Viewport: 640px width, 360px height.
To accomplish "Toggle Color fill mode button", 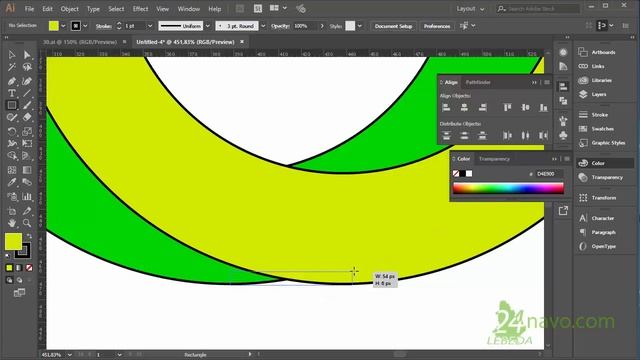I will click(9, 268).
